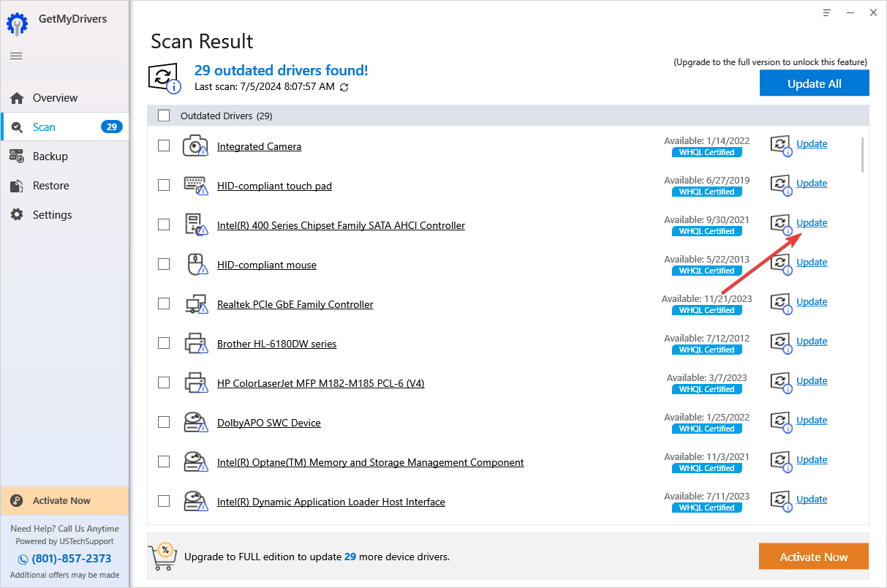
Task: Click the 29 badge on Scan
Action: [x=111, y=127]
